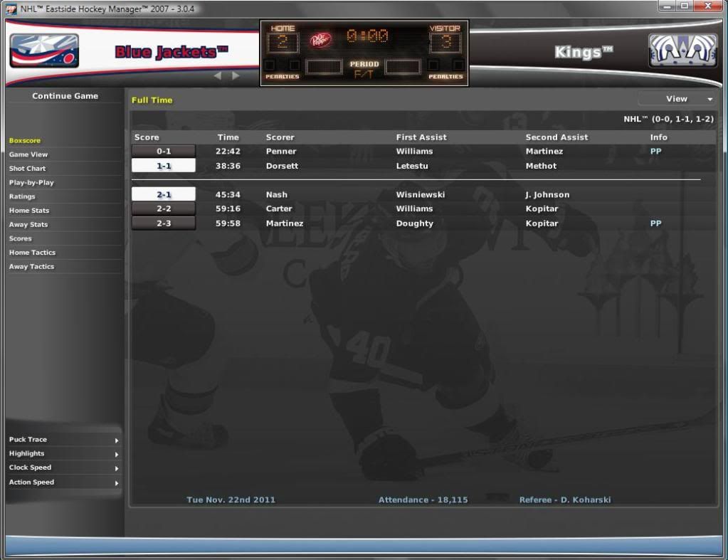This screenshot has height=560, width=728.
Task: Click first assist Doughty
Action: 415,223
